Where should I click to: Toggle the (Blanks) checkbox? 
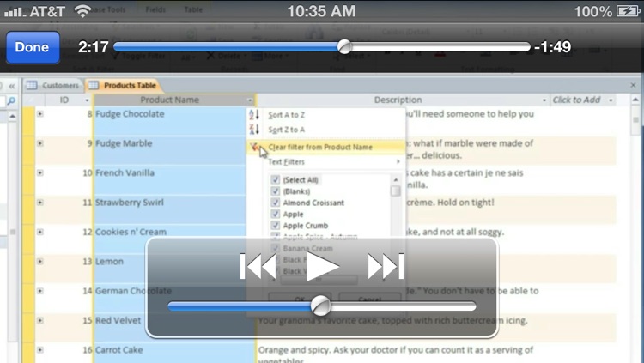[x=276, y=191]
